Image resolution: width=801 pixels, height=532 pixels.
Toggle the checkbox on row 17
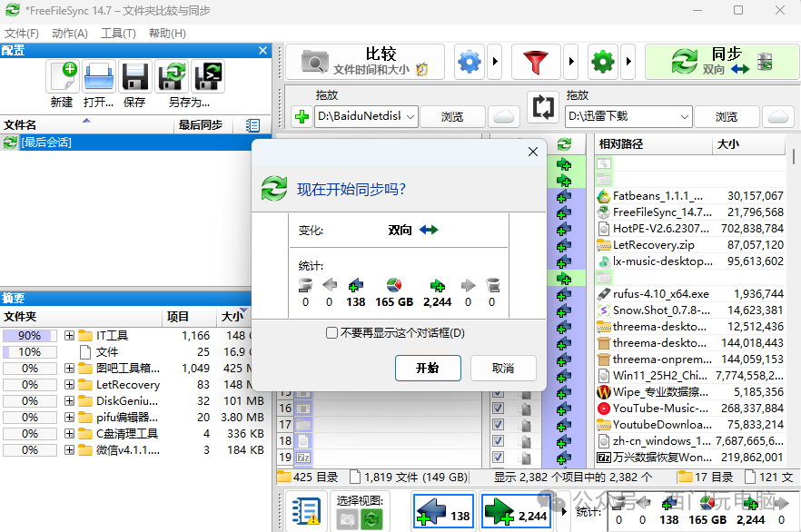coord(498,425)
